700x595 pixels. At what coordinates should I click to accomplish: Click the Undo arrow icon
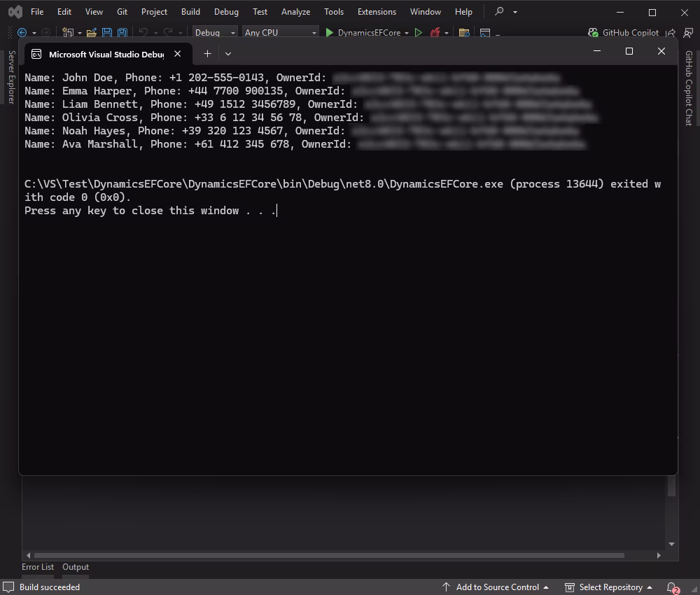pos(143,32)
